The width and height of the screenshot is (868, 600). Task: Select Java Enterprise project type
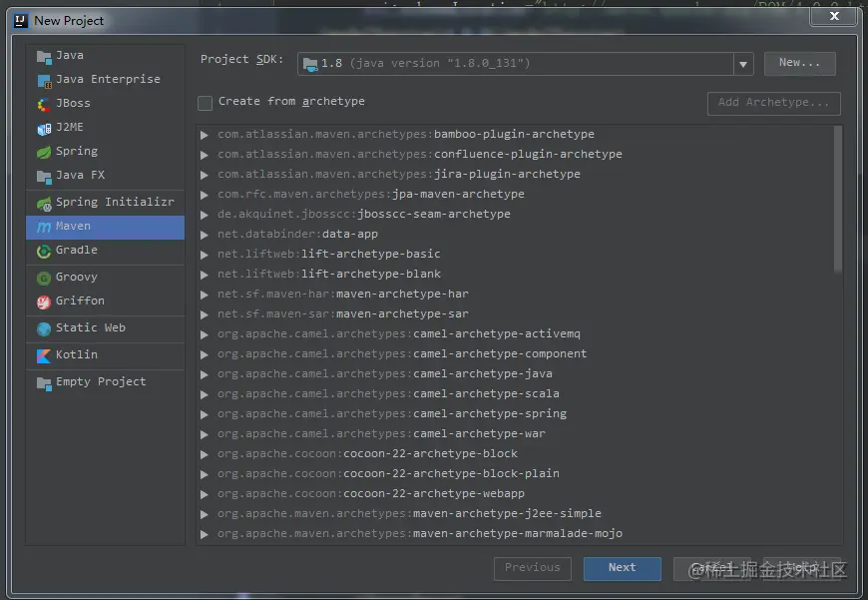click(x=105, y=80)
